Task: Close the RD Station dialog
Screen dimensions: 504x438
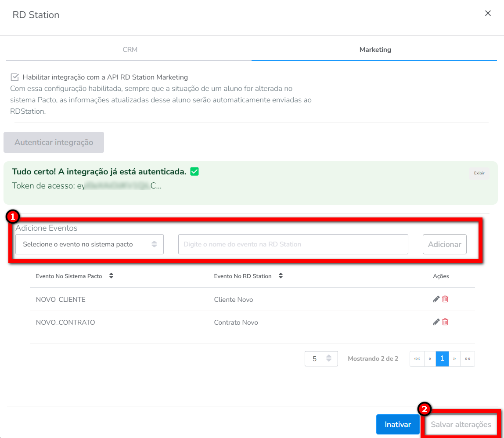Action: 488,14
